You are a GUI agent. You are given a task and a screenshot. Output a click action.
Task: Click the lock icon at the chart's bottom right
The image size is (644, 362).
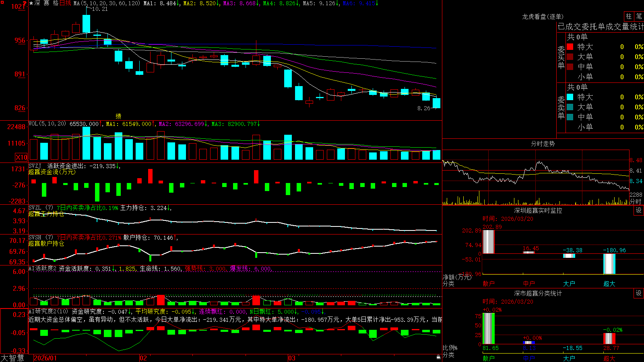pyautogui.click(x=439, y=357)
